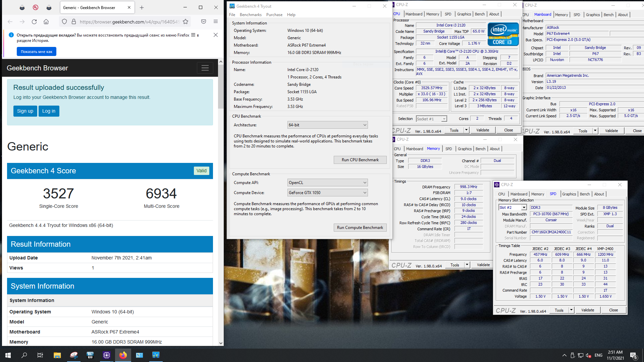Click the scroll-down arrow of page scrollbar
Image resolution: width=644 pixels, height=362 pixels.
(221, 343)
